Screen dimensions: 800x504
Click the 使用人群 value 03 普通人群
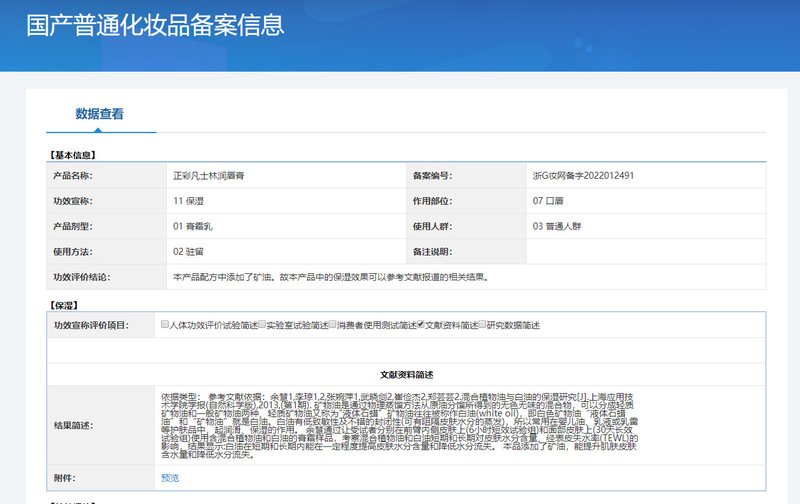click(x=557, y=226)
